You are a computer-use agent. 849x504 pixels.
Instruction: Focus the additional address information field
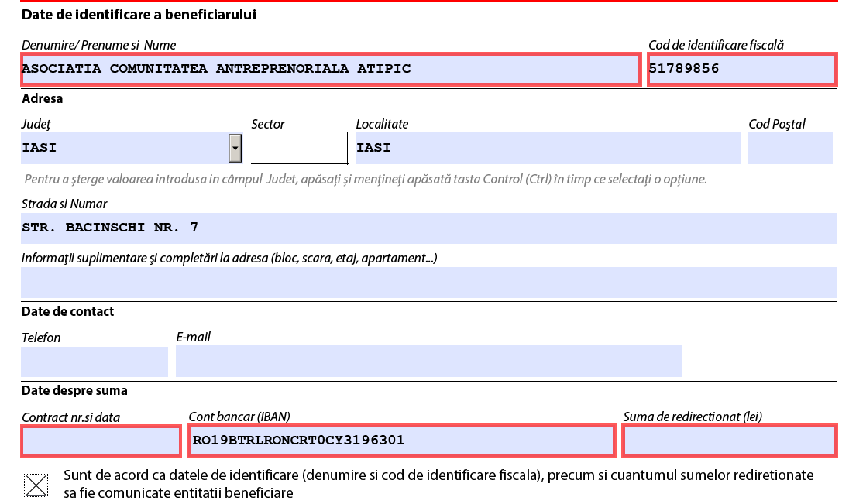pos(428,283)
